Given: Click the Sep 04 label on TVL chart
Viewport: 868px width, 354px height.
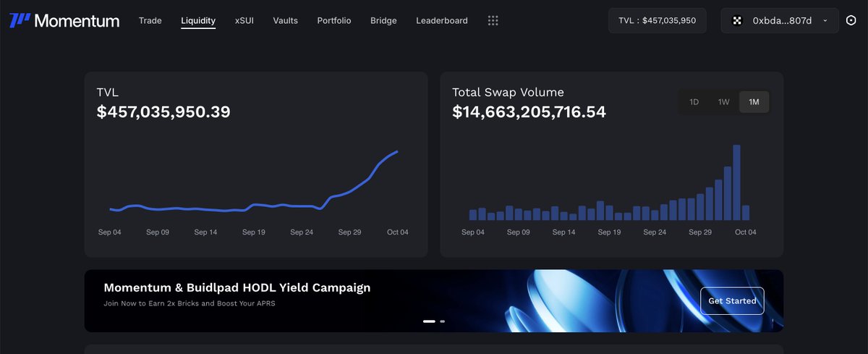Looking at the screenshot, I should (x=110, y=232).
